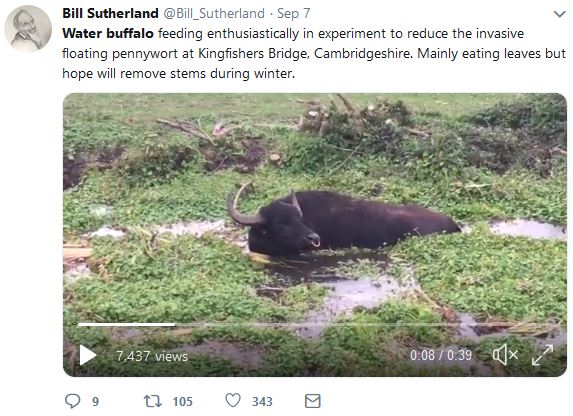
Task: Send via direct message envelope icon
Action: pyautogui.click(x=313, y=401)
